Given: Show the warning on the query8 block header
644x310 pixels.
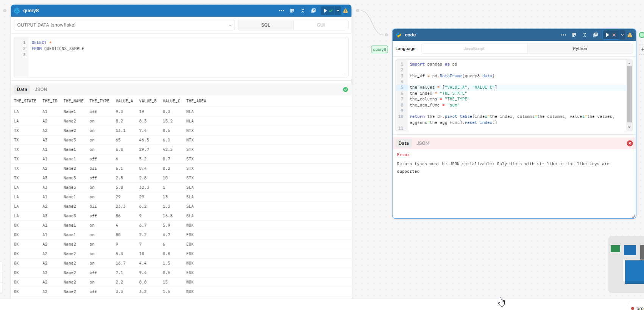Looking at the screenshot, I should point(345,11).
